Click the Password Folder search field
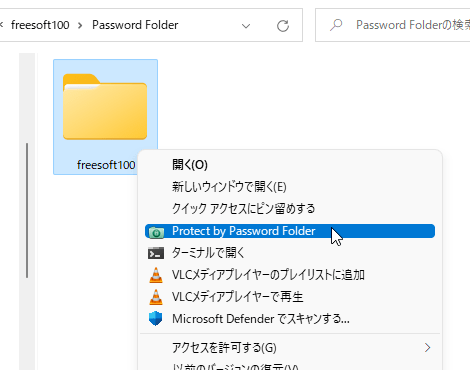 pos(393,25)
